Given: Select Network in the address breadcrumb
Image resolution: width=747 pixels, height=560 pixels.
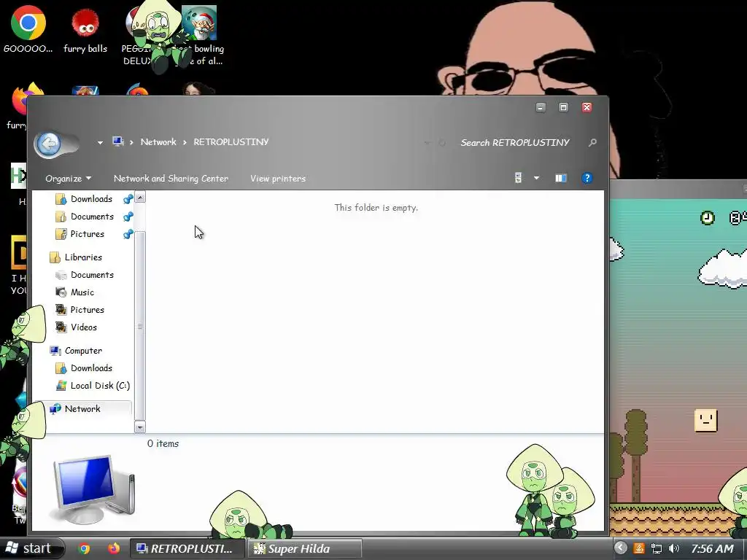Looking at the screenshot, I should coord(158,142).
